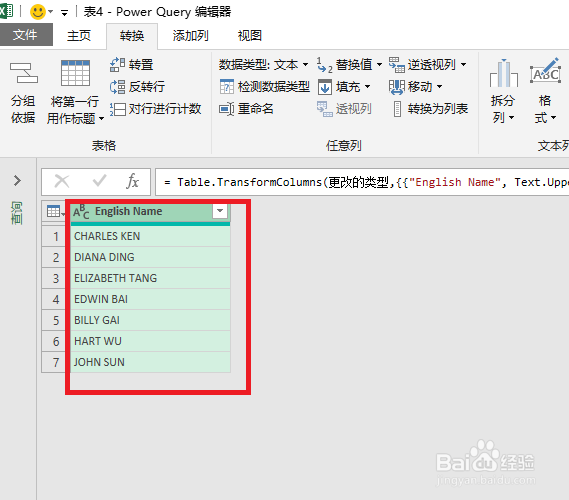
Task: Click the 重命名 (Rename) button
Action: pyautogui.click(x=246, y=108)
